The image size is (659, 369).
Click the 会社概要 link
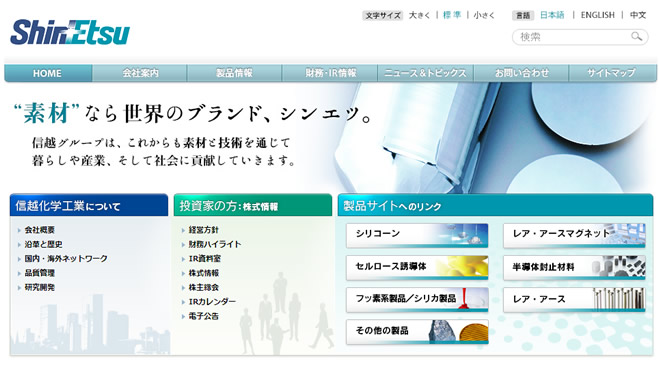40,230
